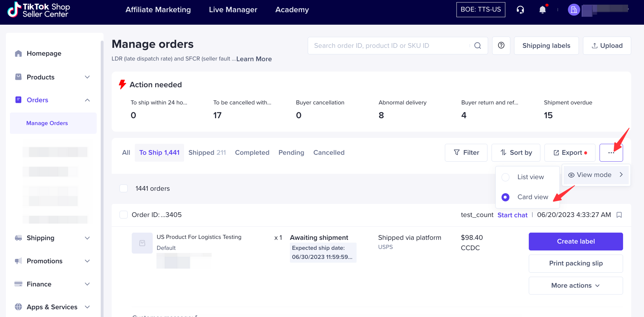Image resolution: width=644 pixels, height=317 pixels.
Task: Click the product thumbnail for Logistics Testing
Action: tap(142, 243)
